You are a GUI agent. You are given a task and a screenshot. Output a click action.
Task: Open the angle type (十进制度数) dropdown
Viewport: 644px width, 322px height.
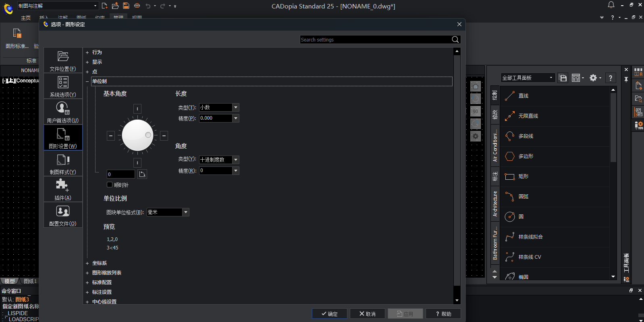(236, 160)
